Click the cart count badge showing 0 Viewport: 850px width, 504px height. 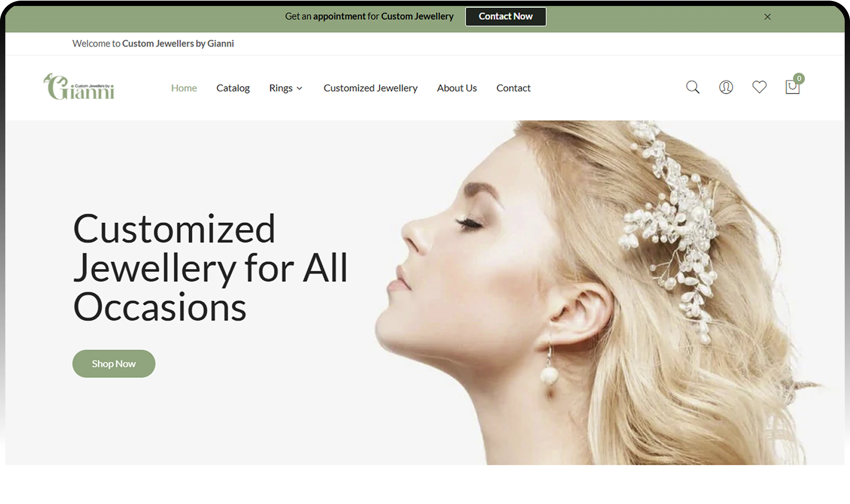pyautogui.click(x=799, y=79)
